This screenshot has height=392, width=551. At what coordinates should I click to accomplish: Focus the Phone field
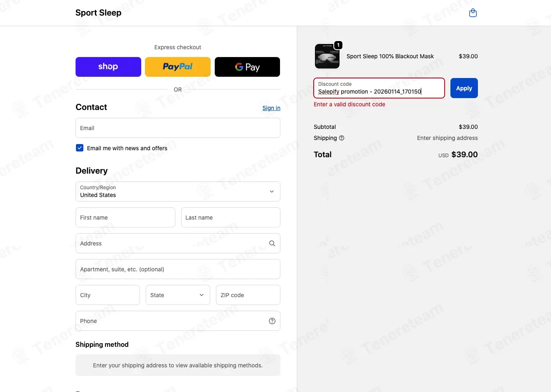178,321
